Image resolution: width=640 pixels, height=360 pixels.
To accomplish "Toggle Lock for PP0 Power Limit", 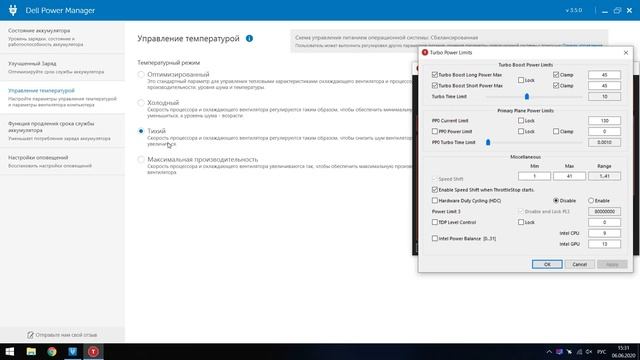I will click(x=521, y=131).
